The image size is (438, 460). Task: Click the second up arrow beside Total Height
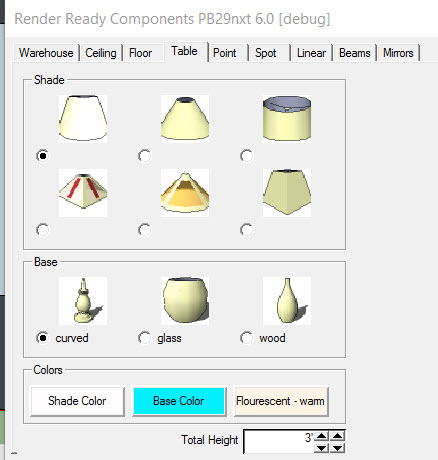337,436
